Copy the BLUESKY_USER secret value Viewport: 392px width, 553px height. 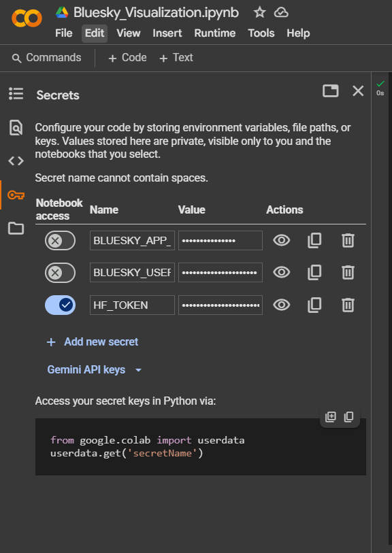coord(314,273)
